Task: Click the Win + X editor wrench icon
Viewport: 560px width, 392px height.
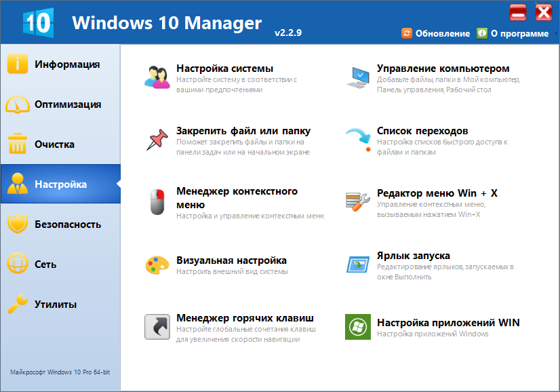Action: click(358, 202)
